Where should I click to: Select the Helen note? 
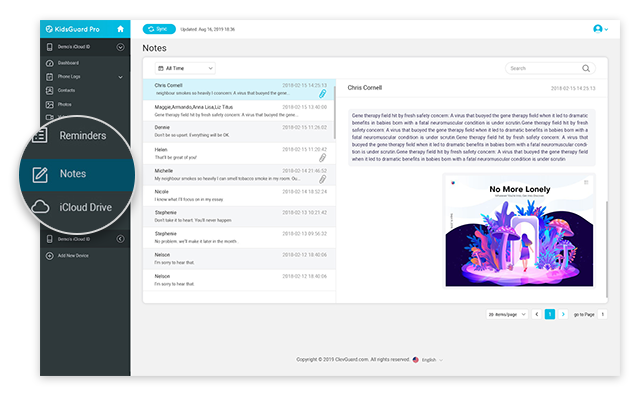point(239,153)
